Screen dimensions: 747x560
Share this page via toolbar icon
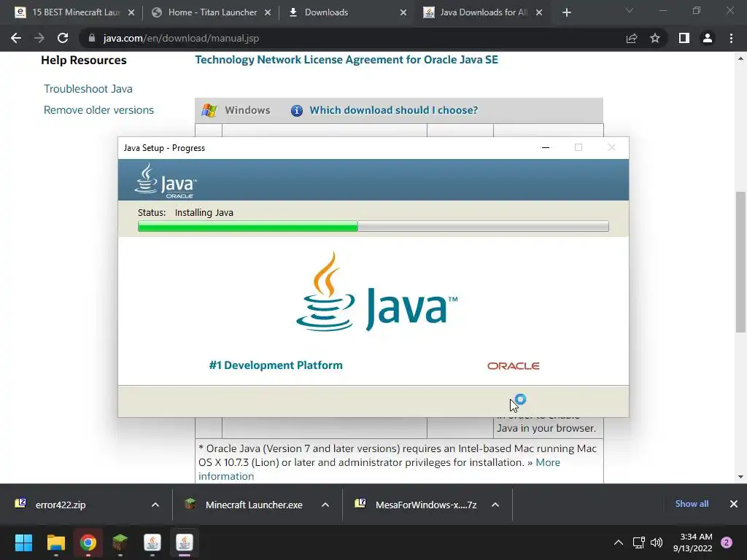pos(632,38)
